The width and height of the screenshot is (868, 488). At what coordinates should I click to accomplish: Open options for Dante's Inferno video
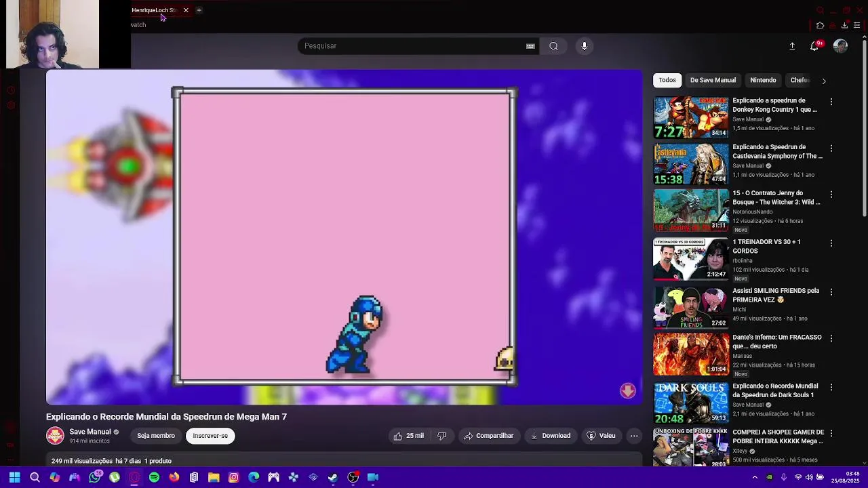(x=831, y=338)
